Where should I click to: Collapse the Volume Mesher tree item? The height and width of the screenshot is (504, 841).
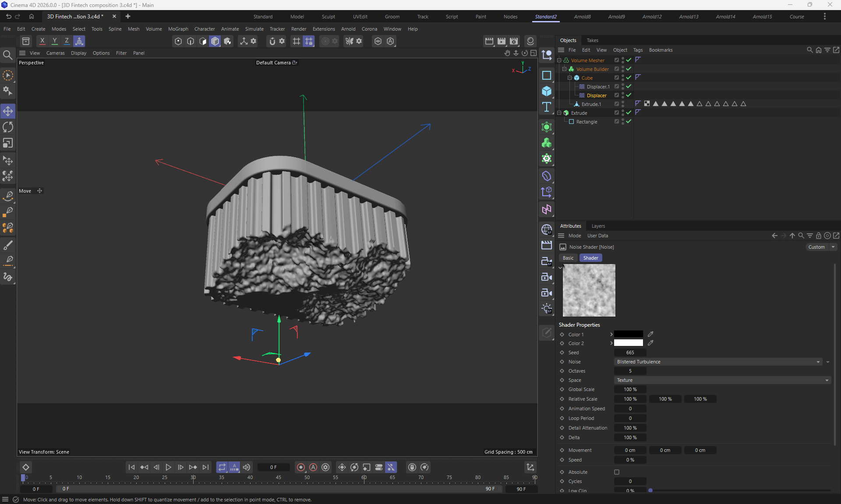click(559, 60)
